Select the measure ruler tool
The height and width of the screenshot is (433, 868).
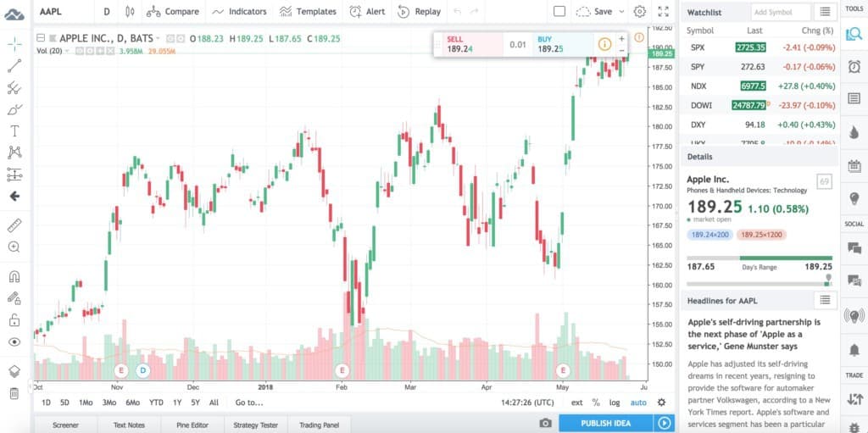click(14, 225)
